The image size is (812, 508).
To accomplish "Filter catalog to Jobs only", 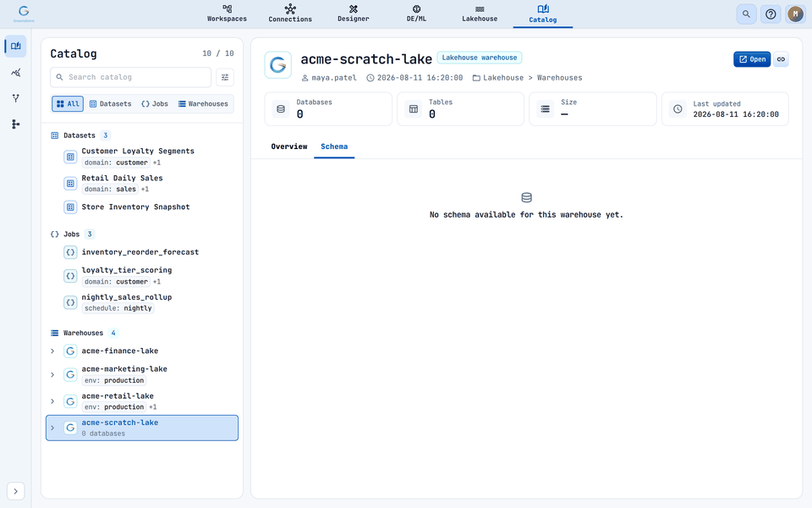I will pyautogui.click(x=155, y=103).
